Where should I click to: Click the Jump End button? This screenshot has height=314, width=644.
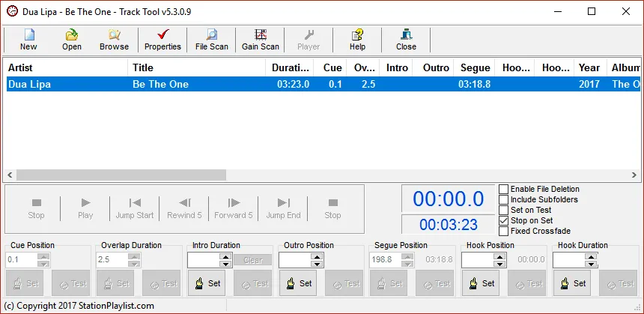click(283, 208)
